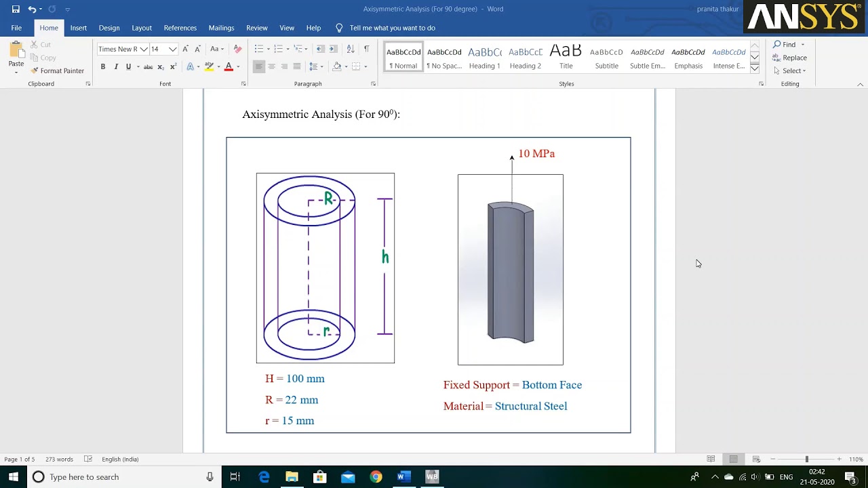The width and height of the screenshot is (868, 488).
Task: Decrease font size with Shrink Font
Action: click(x=197, y=49)
